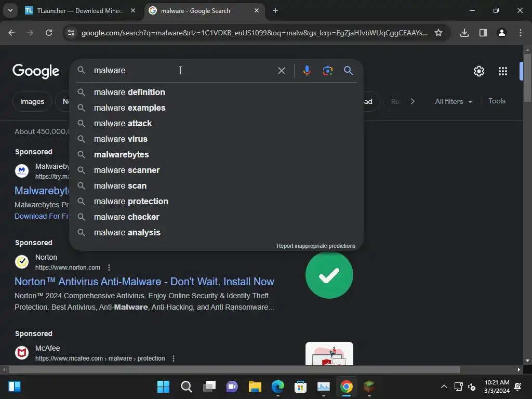Choose suggestion malware attack

(216, 124)
